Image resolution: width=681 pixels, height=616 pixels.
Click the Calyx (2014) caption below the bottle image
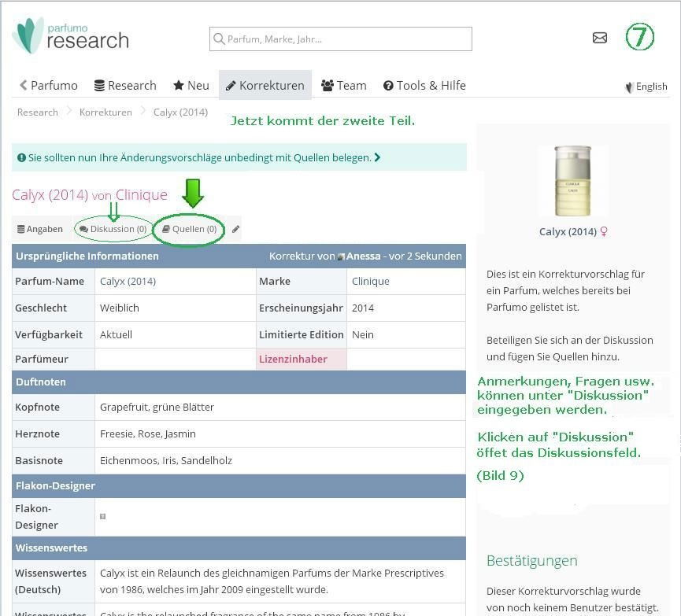pos(568,232)
